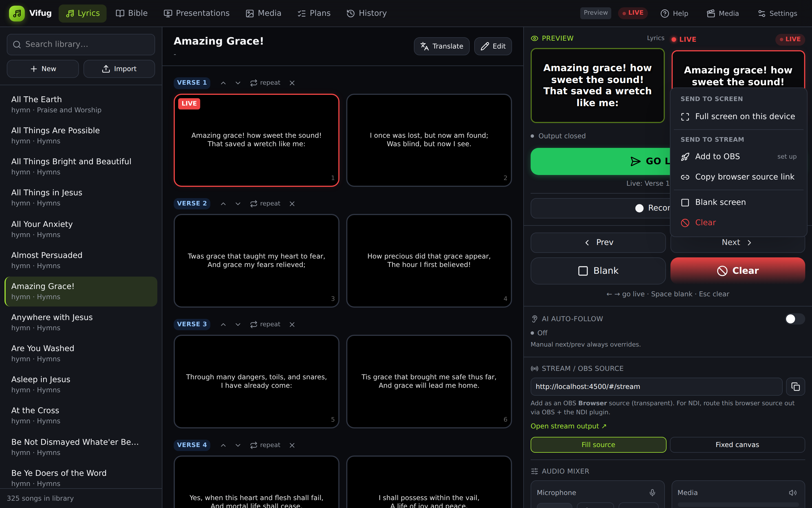Click the Audio Mixer sliders icon
This screenshot has height=508, width=812.
535,471
